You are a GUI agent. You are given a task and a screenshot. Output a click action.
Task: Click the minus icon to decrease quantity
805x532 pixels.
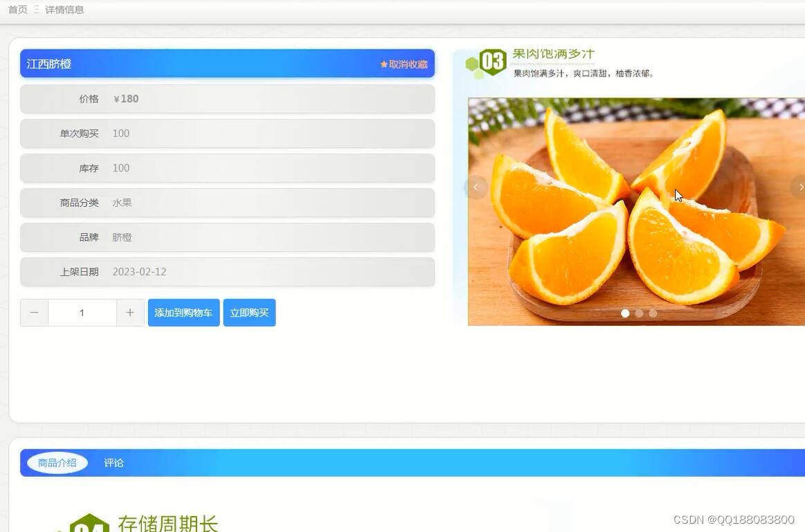[x=33, y=312]
